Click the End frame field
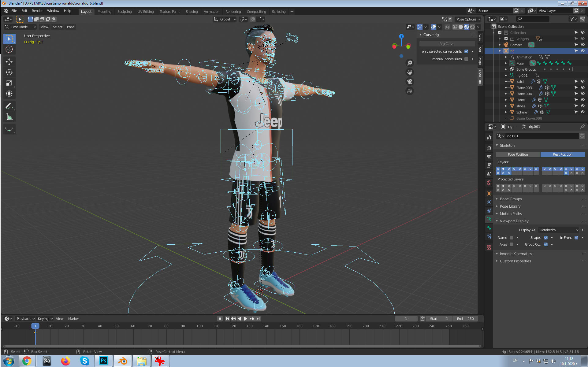Screen dimensions: 588x367 pyautogui.click(x=465, y=319)
